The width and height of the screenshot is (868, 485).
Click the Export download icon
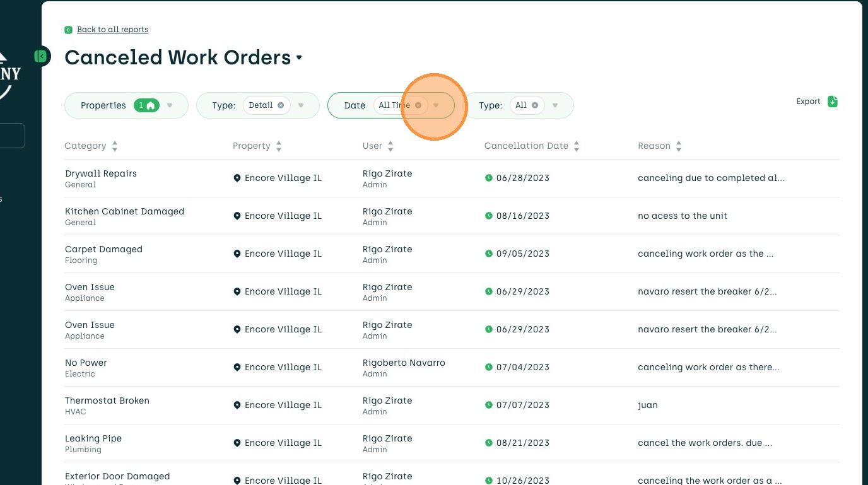pyautogui.click(x=833, y=102)
